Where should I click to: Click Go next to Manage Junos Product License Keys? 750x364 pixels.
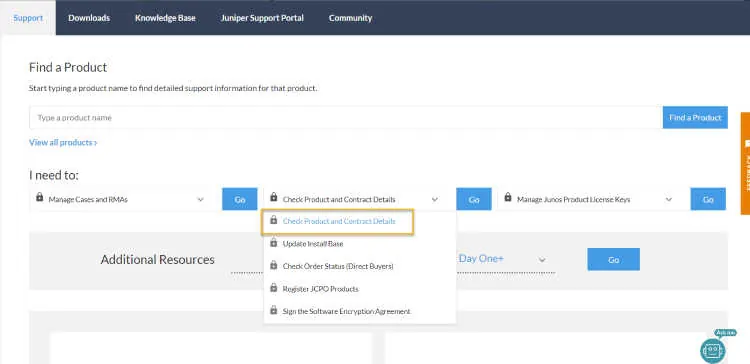click(708, 199)
